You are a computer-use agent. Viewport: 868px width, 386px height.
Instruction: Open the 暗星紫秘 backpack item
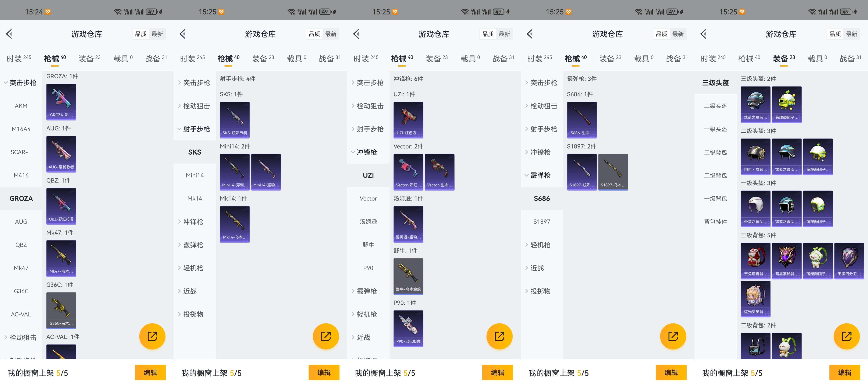(x=786, y=261)
